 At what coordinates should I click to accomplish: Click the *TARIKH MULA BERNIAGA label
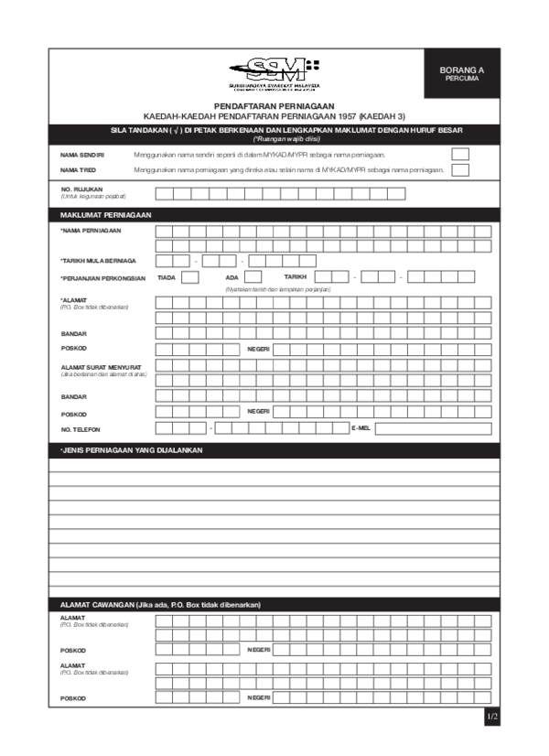[x=98, y=261]
